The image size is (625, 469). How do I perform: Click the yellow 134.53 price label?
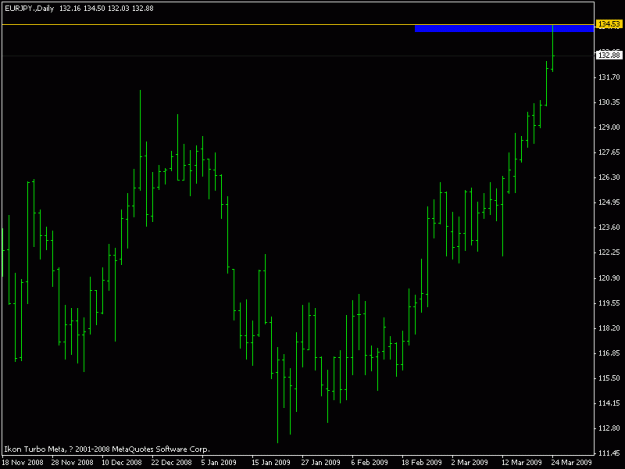coord(609,24)
